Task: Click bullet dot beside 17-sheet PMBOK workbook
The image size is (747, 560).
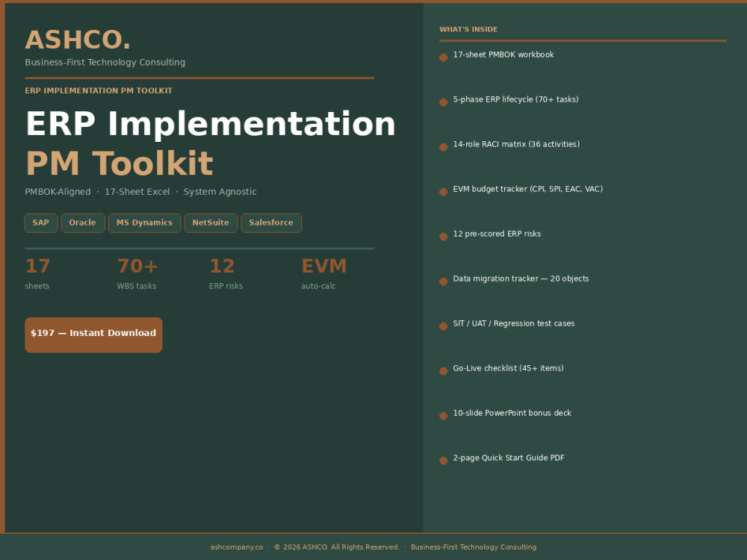Action: tap(444, 57)
